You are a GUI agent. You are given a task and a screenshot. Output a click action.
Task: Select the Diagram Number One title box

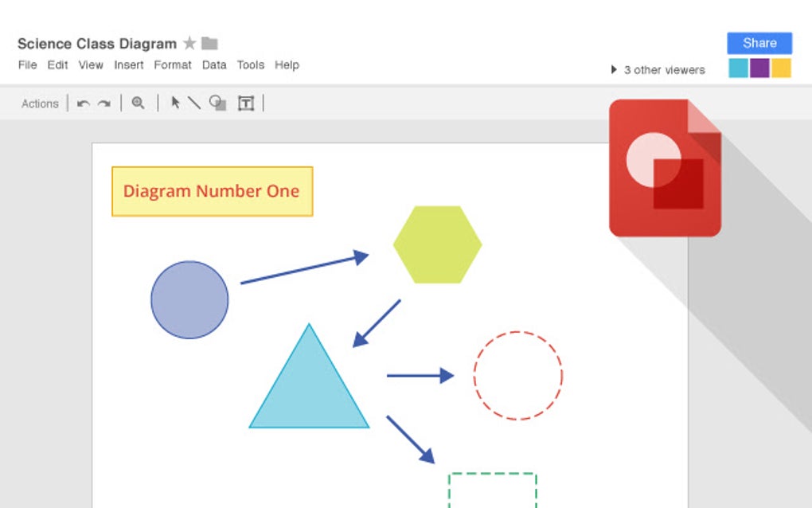pos(211,191)
